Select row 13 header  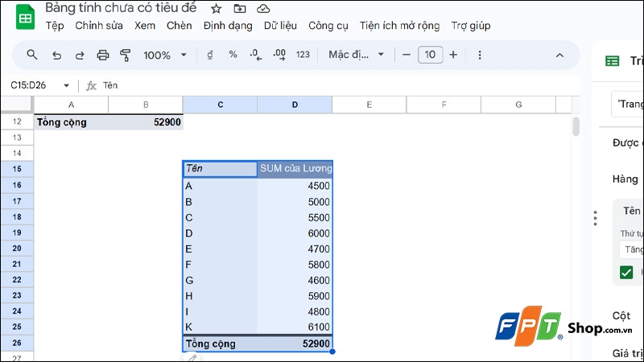click(x=17, y=138)
